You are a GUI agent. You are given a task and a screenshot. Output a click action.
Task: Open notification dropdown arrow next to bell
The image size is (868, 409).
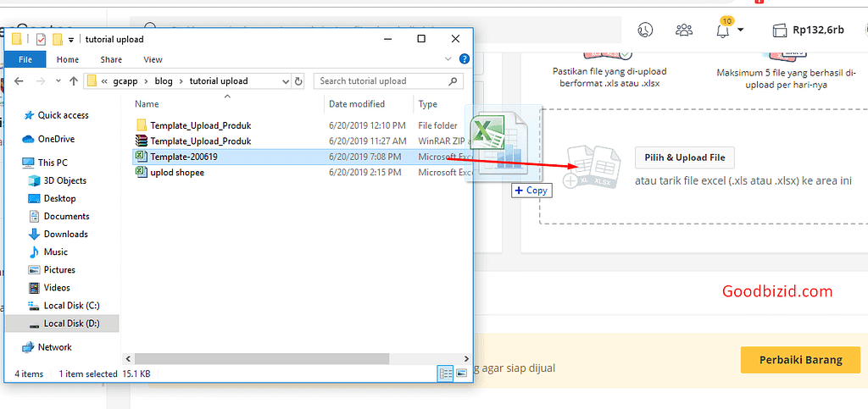(x=741, y=30)
